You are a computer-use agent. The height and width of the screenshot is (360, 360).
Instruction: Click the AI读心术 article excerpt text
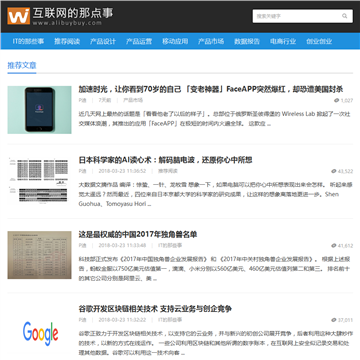tap(215, 194)
